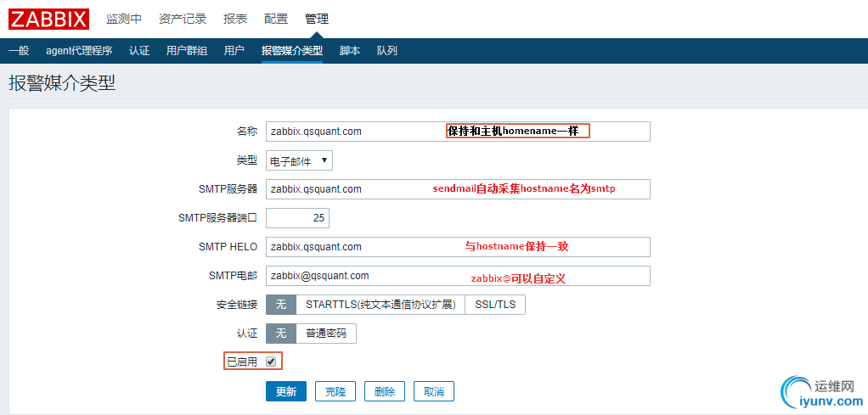Go to the 认证 submenu

coord(139,51)
